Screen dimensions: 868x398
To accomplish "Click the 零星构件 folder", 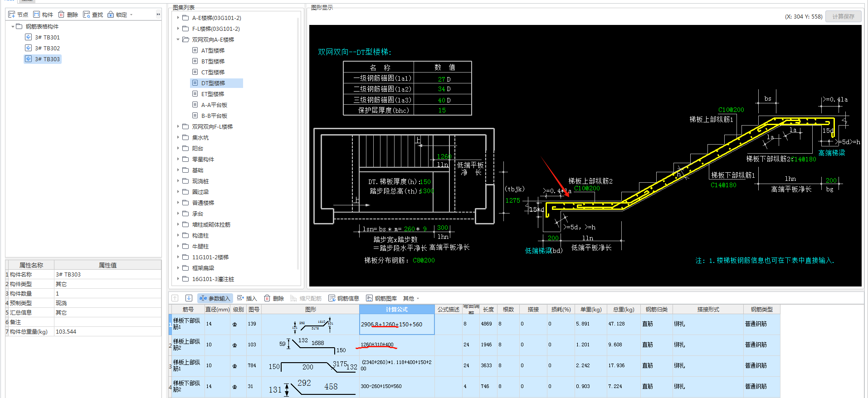I will pyautogui.click(x=203, y=160).
